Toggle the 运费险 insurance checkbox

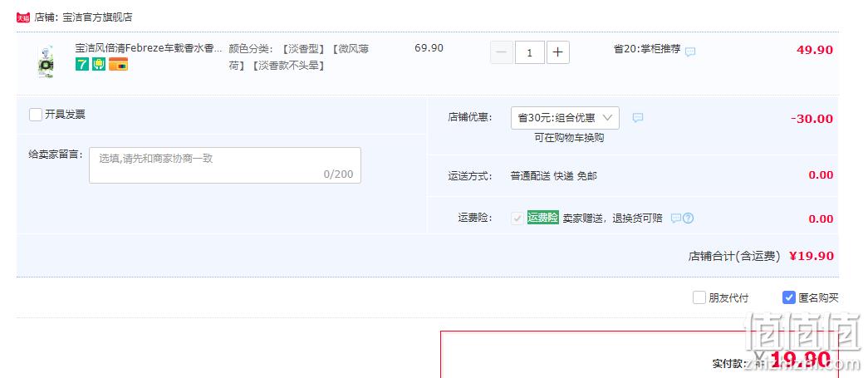tap(517, 218)
